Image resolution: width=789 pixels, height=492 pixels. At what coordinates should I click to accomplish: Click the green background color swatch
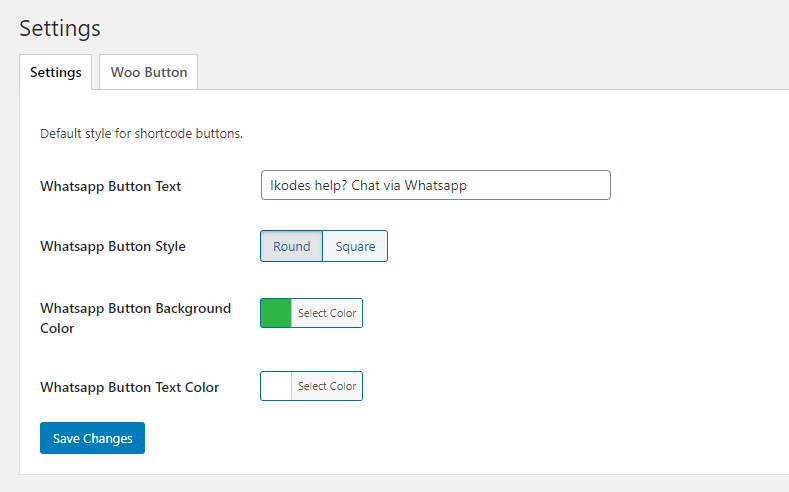point(276,313)
